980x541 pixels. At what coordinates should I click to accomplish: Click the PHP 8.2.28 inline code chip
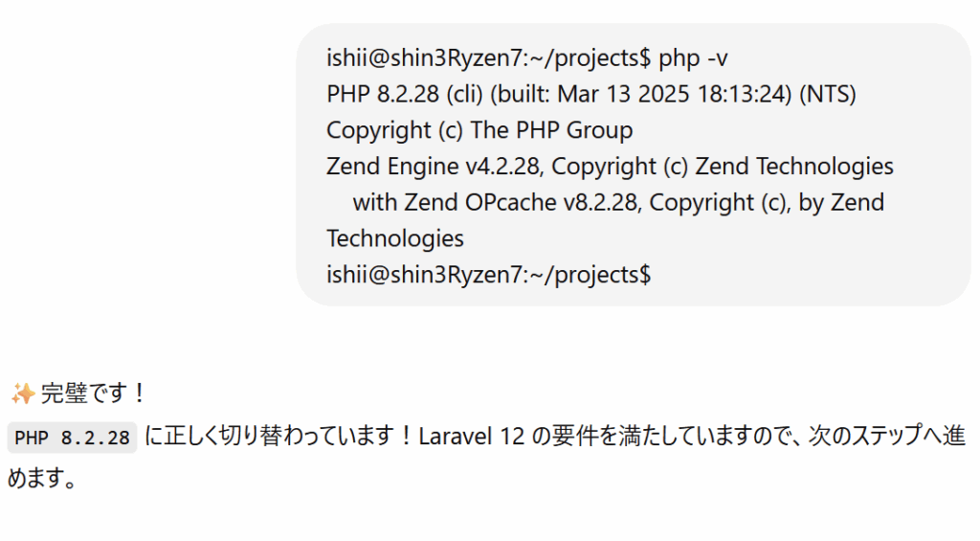(x=72, y=438)
